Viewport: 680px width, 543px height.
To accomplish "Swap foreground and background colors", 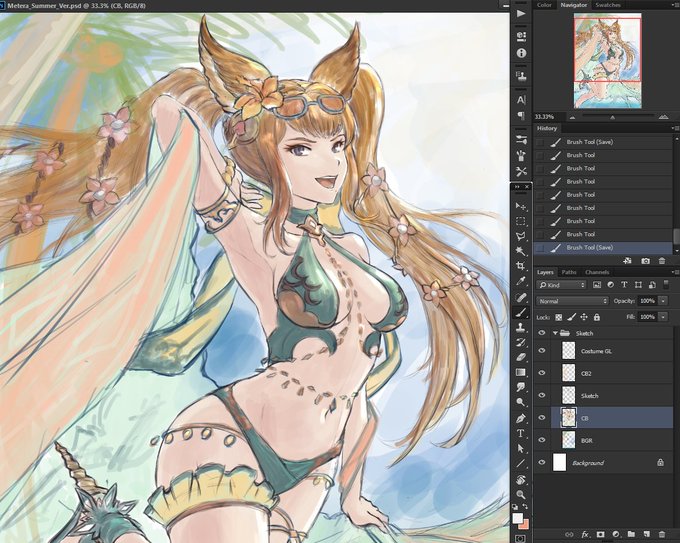I will click(525, 506).
